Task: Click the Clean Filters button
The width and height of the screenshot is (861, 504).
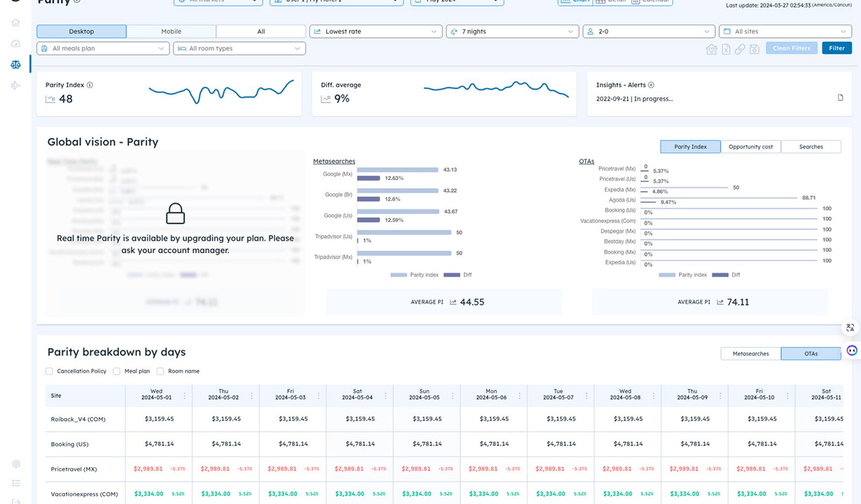Action: (792, 48)
